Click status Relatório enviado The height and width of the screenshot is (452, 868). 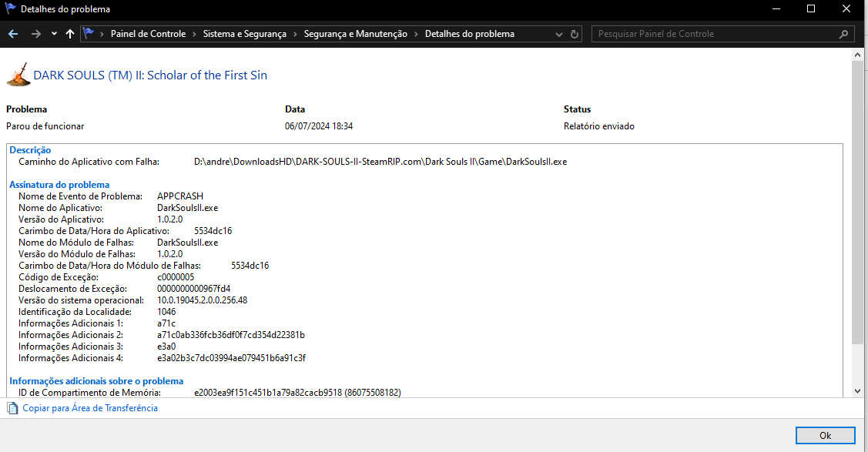point(599,126)
